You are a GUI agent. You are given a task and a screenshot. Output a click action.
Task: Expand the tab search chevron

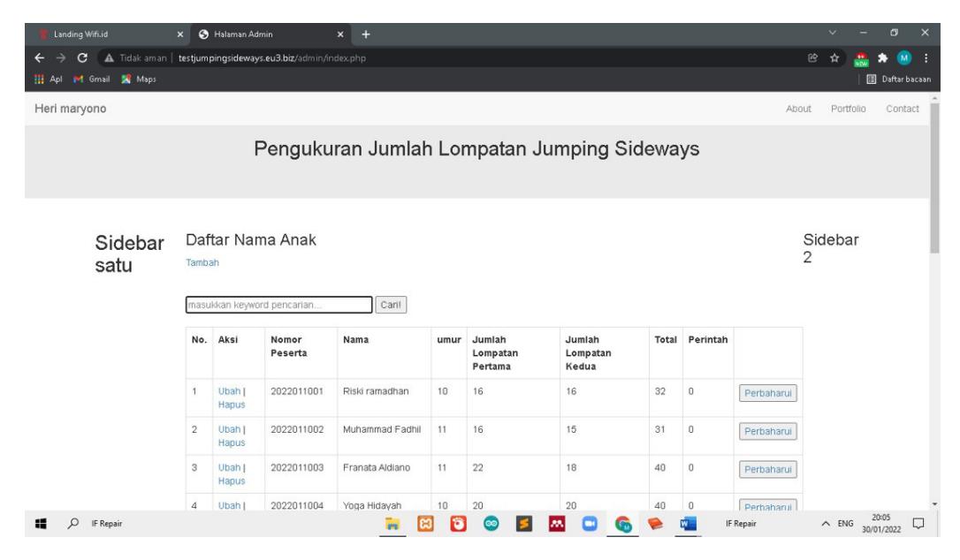832,33
